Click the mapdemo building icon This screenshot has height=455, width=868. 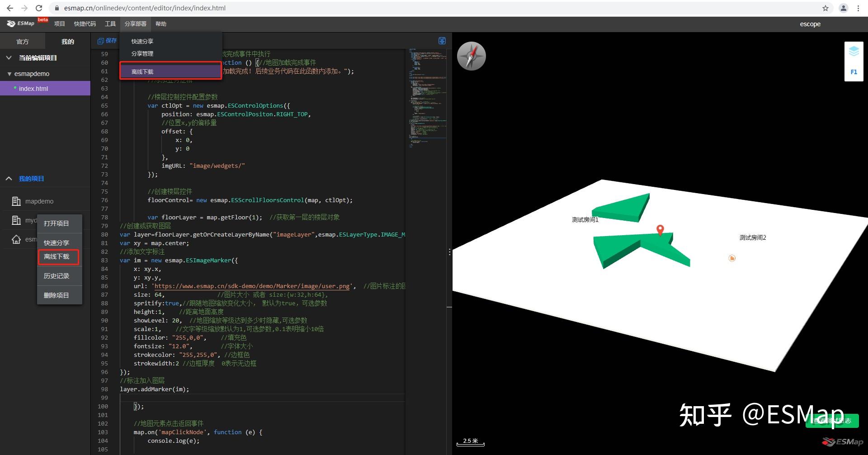[x=16, y=201]
